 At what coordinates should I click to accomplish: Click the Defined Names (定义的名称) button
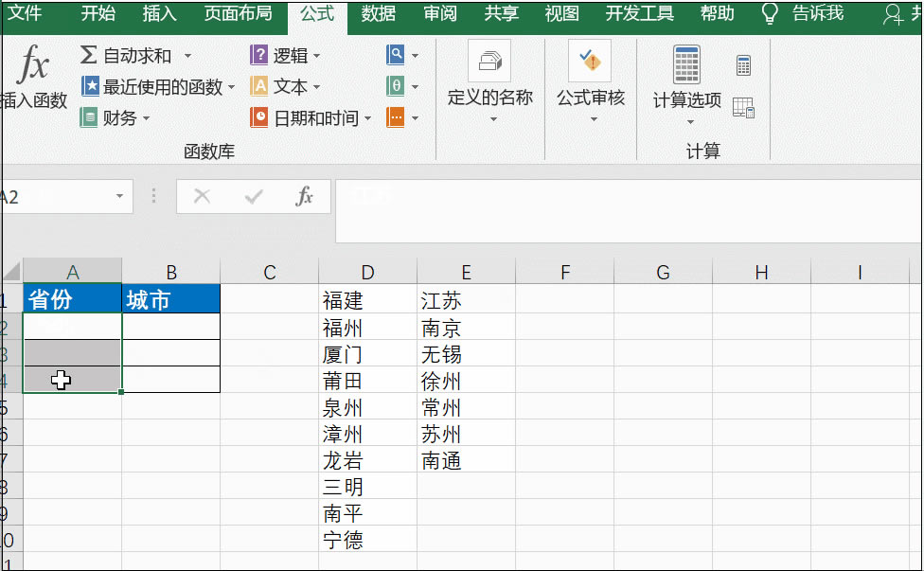(x=489, y=80)
